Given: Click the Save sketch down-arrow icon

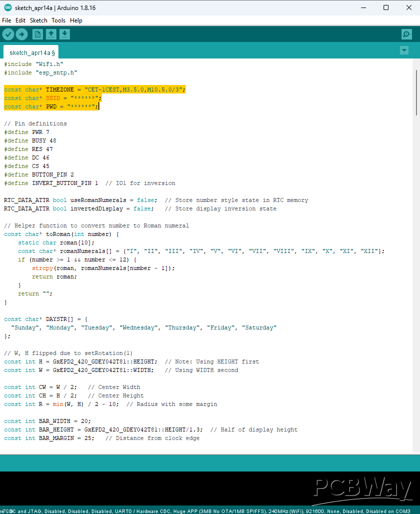Looking at the screenshot, I should 64,34.
